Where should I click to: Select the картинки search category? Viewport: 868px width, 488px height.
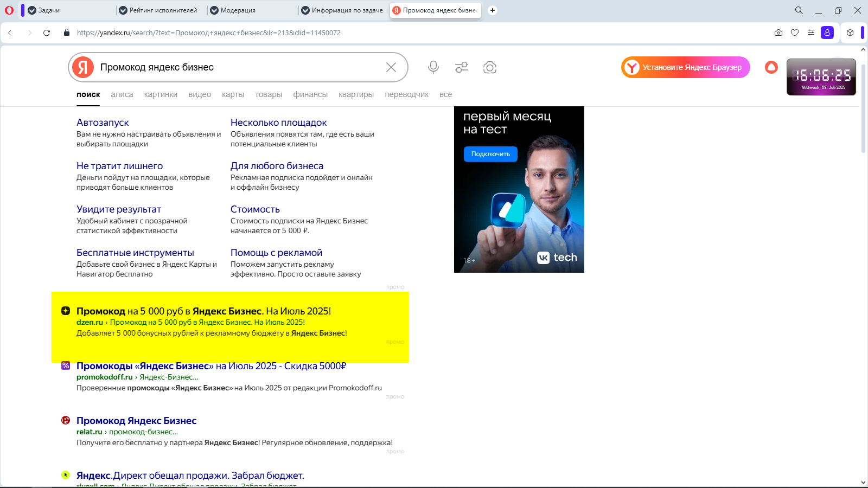tap(161, 94)
